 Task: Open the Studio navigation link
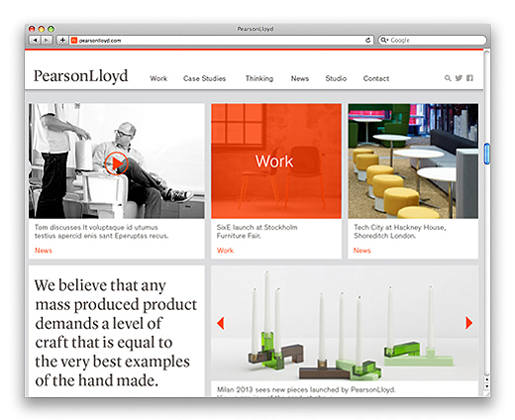coord(336,78)
